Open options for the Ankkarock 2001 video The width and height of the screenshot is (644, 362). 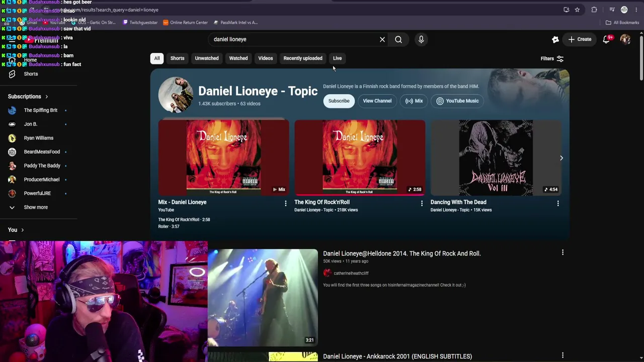coord(562,355)
